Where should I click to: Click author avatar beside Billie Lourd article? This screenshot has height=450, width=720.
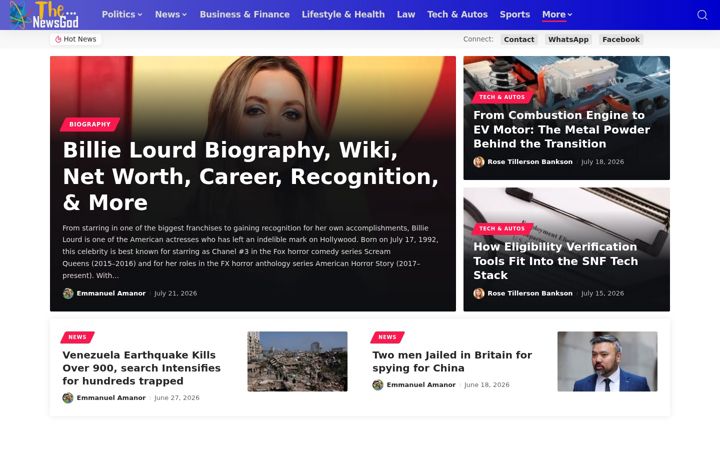68,293
